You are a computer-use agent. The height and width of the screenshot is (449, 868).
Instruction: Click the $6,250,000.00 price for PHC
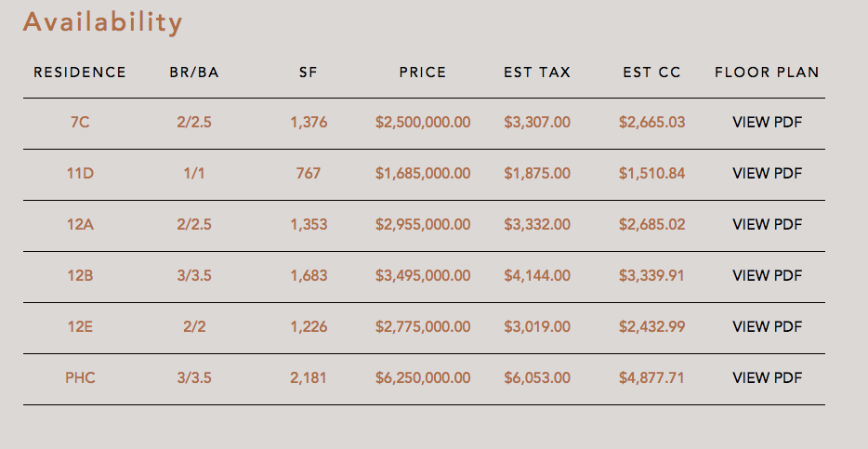click(x=423, y=377)
